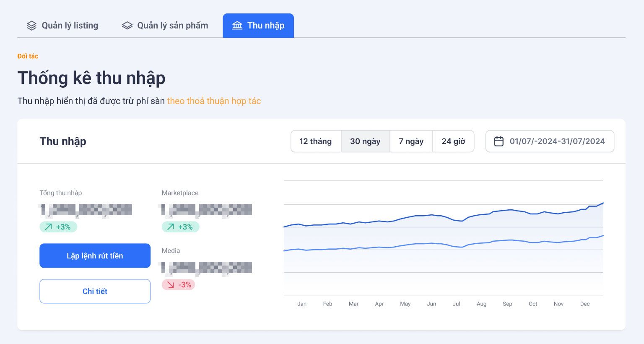644x344 pixels.
Task: Click the Tổng thu nhập label
Action: [x=61, y=193]
